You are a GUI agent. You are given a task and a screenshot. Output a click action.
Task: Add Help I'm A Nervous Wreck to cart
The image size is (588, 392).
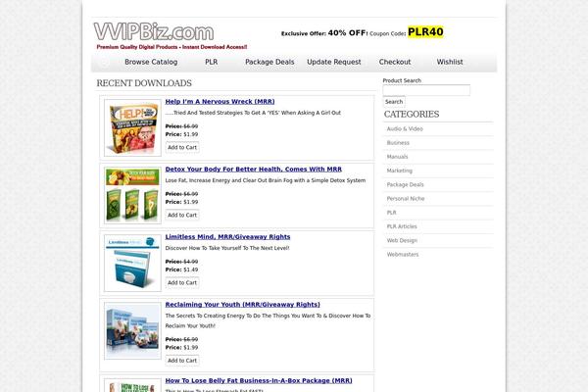click(x=182, y=147)
